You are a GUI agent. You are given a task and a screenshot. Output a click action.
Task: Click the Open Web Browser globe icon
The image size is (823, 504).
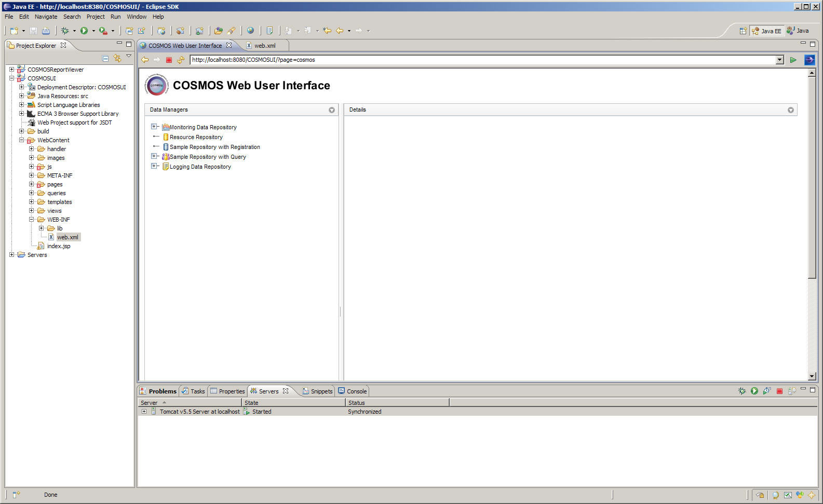tap(250, 31)
